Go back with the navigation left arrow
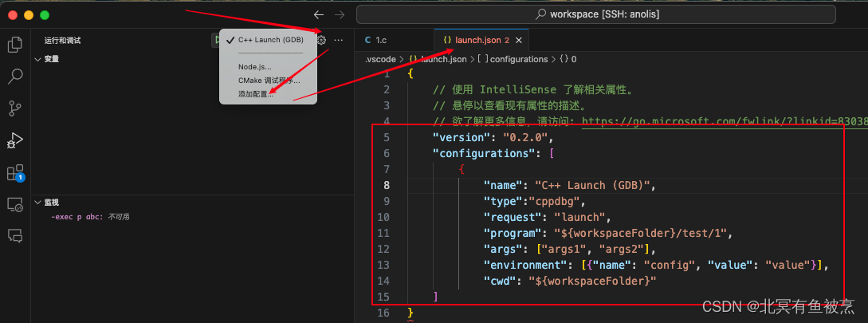The image size is (868, 323). [318, 14]
